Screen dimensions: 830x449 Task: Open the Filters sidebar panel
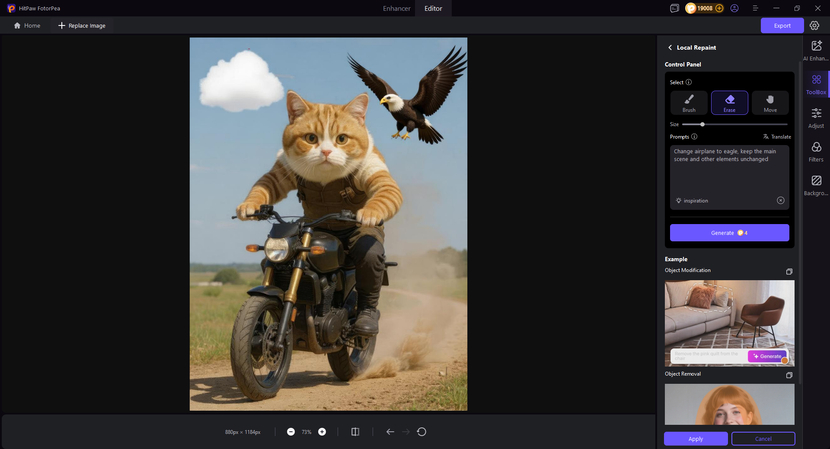point(816,151)
